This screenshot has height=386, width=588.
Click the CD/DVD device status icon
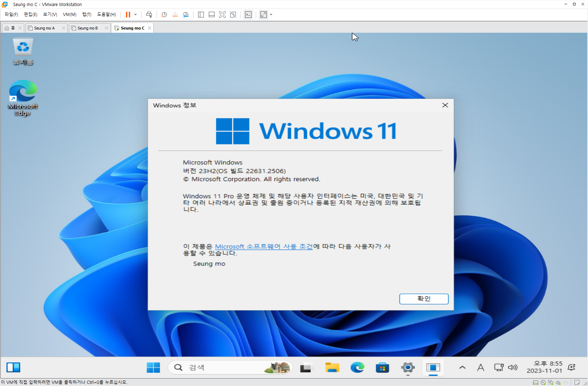point(543,383)
